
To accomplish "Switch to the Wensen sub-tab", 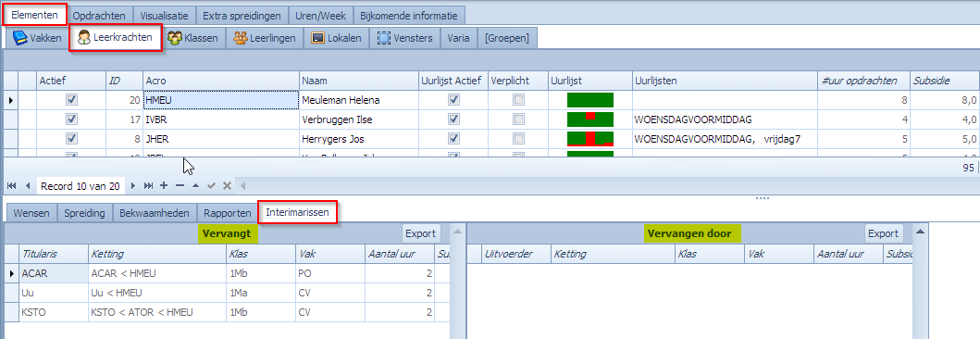I will tap(31, 213).
